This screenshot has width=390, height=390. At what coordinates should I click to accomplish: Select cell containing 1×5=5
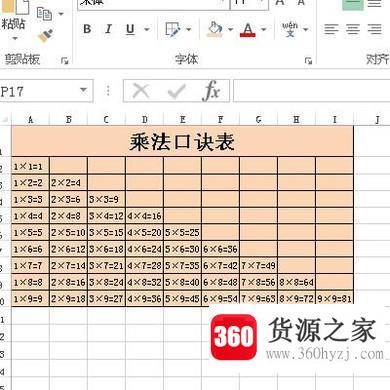[31, 232]
